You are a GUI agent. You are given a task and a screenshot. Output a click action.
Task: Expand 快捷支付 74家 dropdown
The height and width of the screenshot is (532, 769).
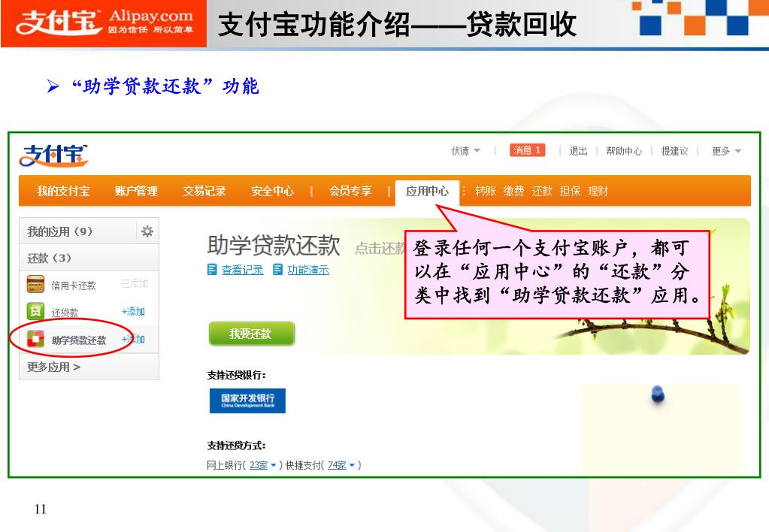click(x=341, y=465)
